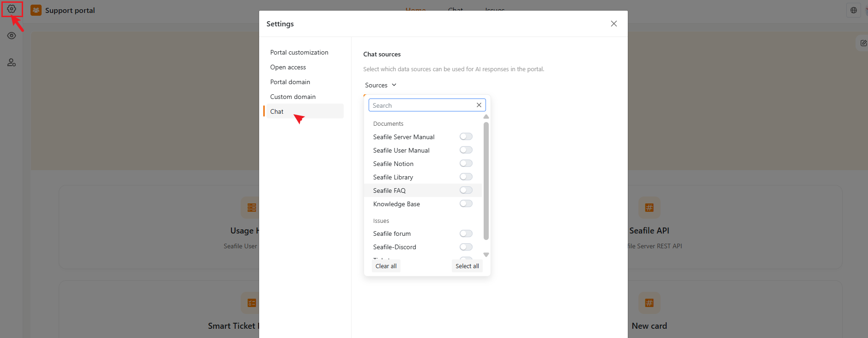Click the globe language icon
Image resolution: width=868 pixels, height=338 pixels.
[854, 10]
